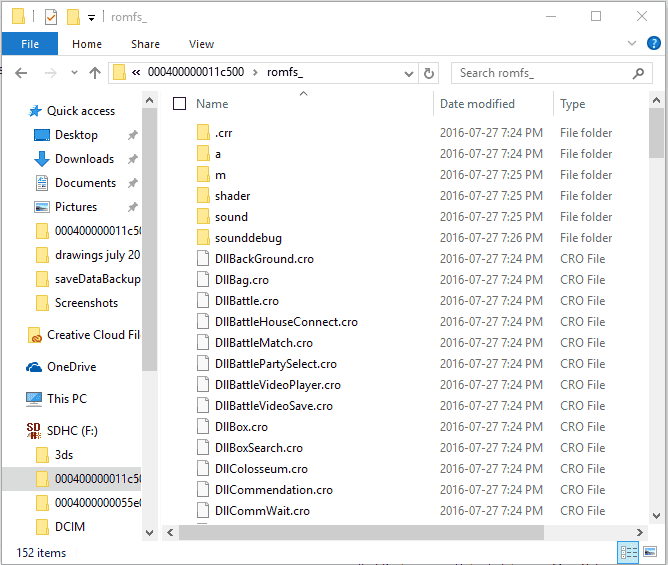
Task: Click the New folder quick access toolbar icon
Action: point(73,17)
